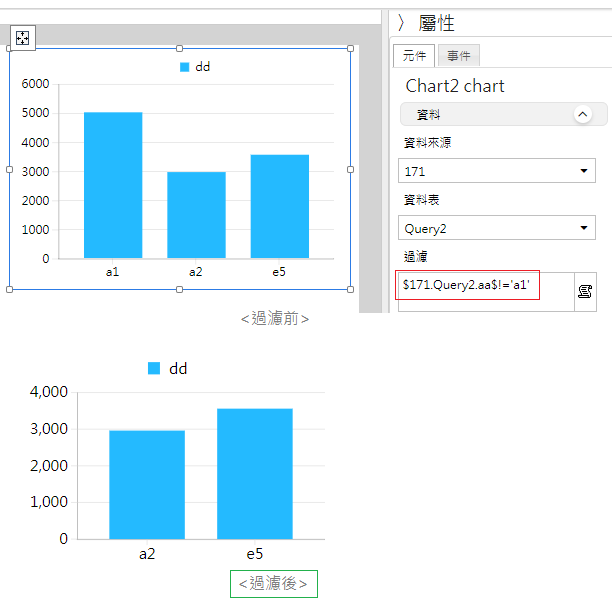Click the dd legend swatch in the lower chart
Image resolution: width=612 pixels, height=608 pixels.
point(154,368)
